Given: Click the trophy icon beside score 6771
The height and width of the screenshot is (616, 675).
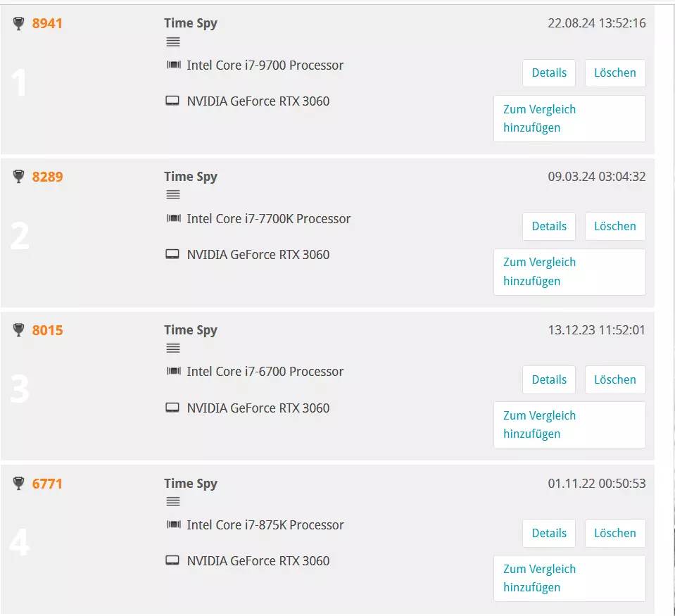Looking at the screenshot, I should coord(18,484).
